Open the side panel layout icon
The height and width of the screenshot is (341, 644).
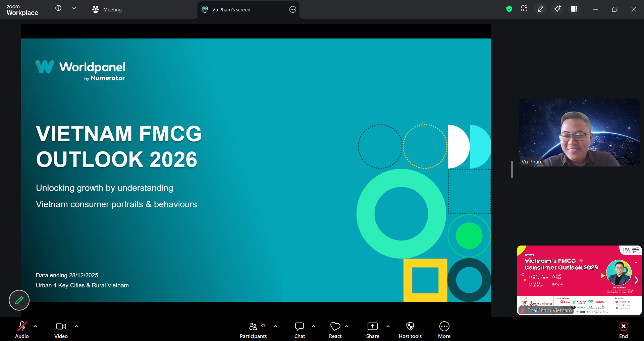pos(574,9)
